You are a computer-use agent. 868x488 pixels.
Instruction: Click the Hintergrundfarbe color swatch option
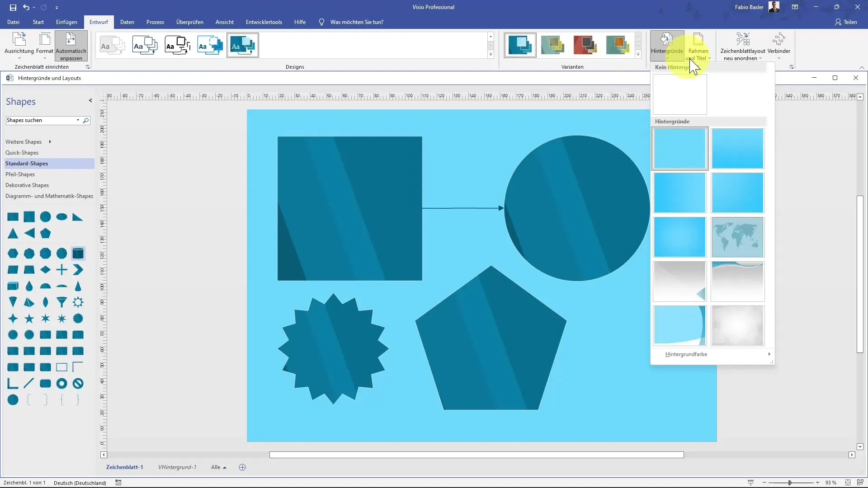coord(686,354)
